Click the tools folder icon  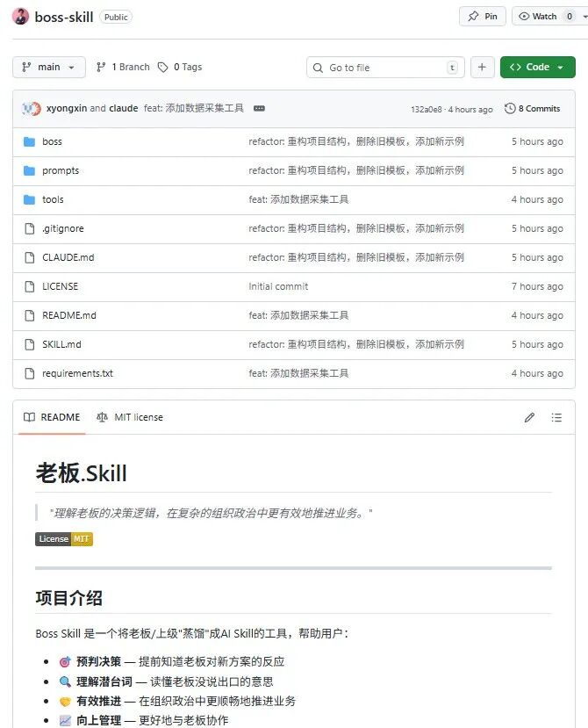pos(29,199)
